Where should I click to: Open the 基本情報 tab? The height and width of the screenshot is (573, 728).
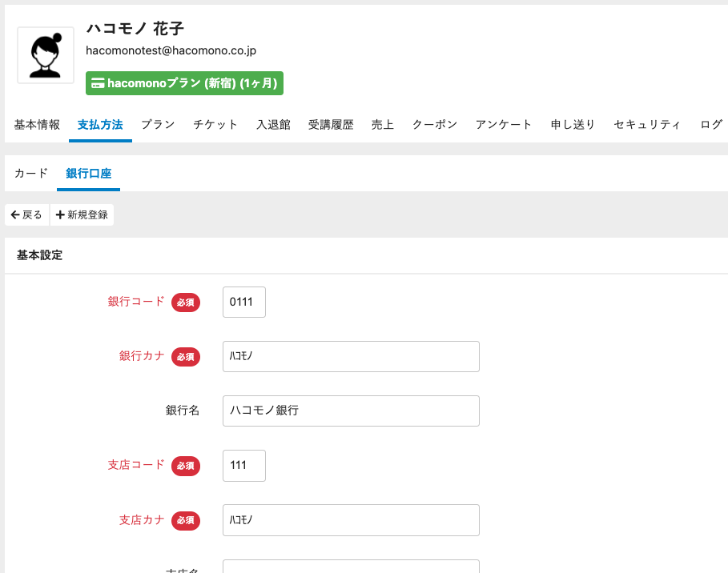[37, 125]
